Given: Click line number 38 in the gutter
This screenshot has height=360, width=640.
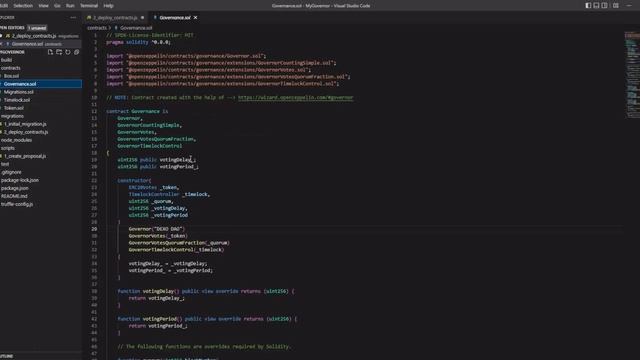Looking at the screenshot, I should [95, 291].
